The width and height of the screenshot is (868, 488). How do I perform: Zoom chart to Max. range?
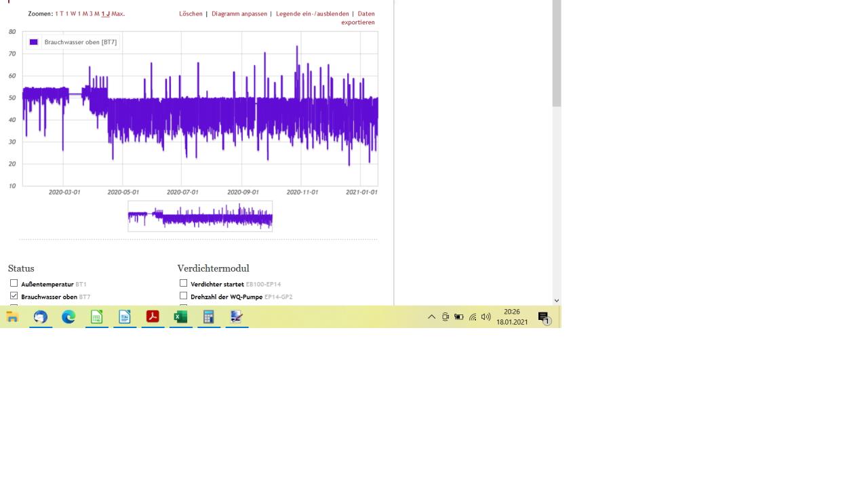click(x=118, y=14)
